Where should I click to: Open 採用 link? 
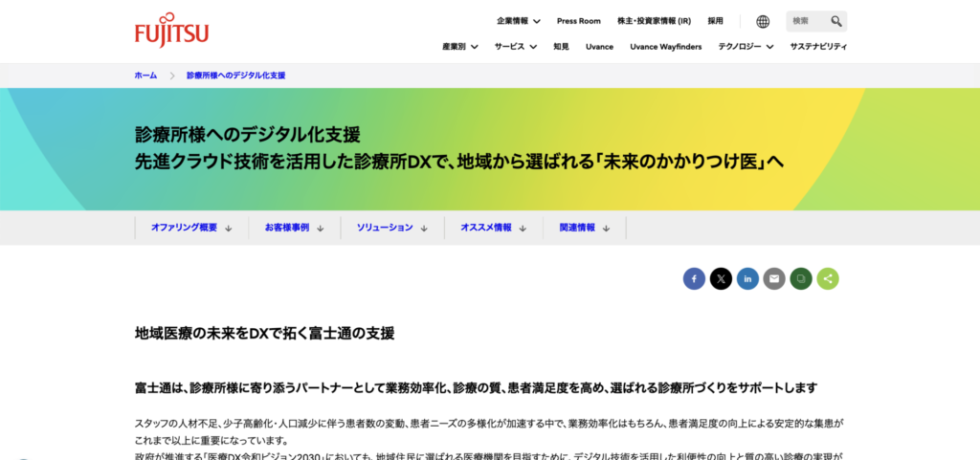715,21
